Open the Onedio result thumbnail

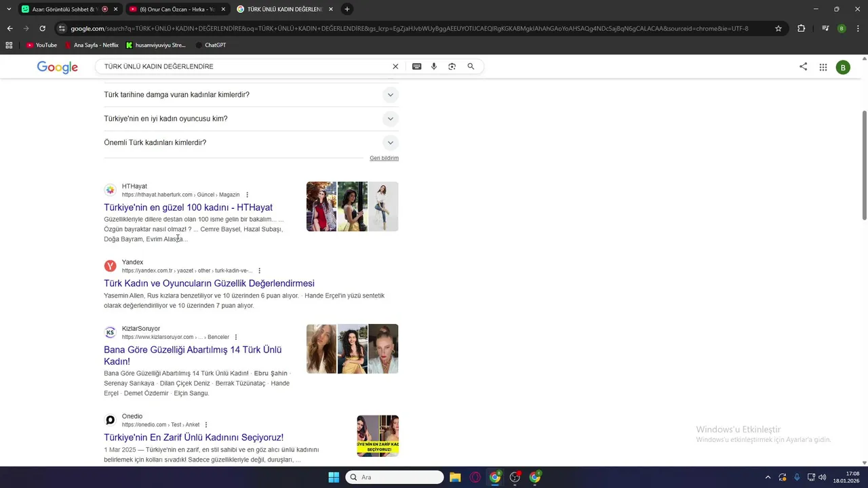point(378,436)
